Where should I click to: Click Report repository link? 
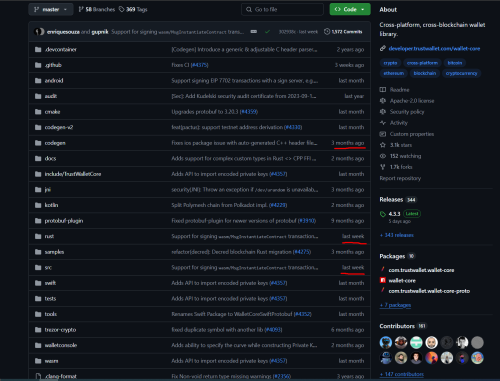400,178
